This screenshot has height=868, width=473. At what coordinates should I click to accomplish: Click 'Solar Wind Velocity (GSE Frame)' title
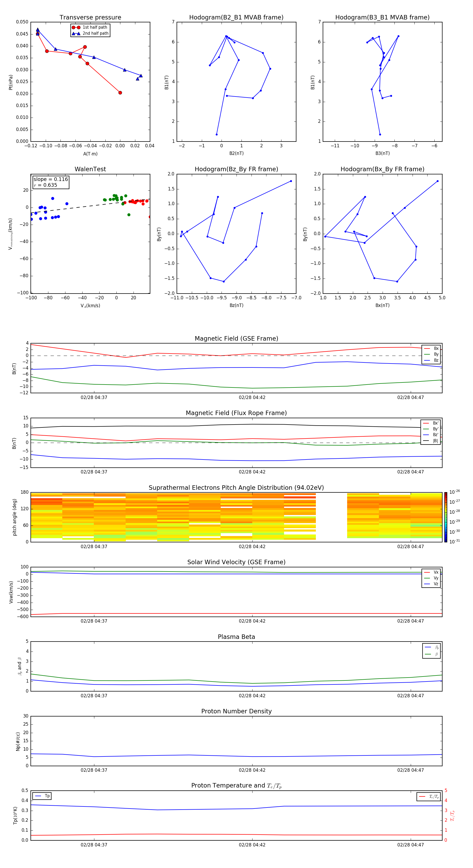236,562
